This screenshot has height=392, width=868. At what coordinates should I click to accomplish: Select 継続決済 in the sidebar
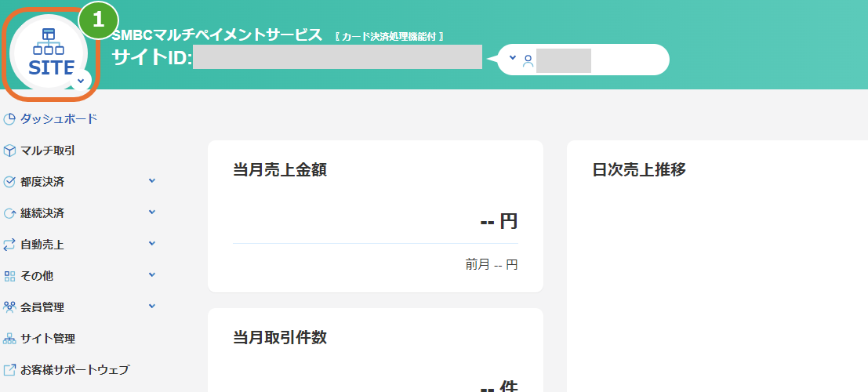coord(42,213)
